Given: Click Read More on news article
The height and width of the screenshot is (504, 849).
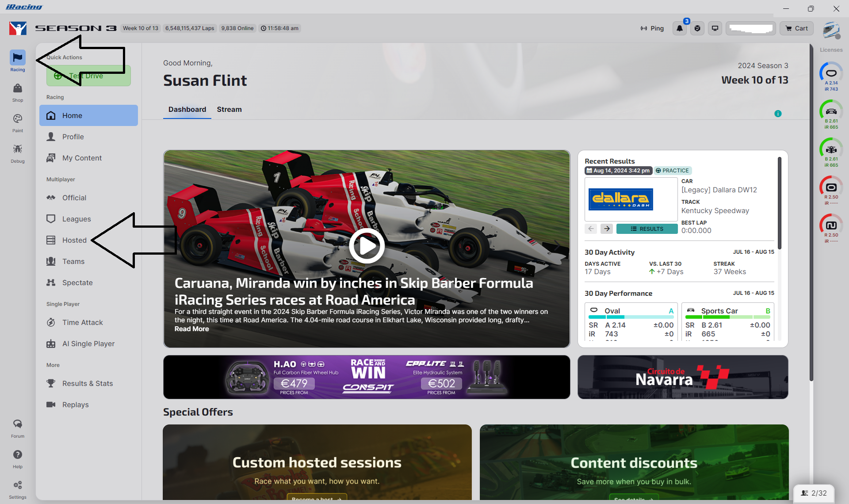Looking at the screenshot, I should 191,329.
